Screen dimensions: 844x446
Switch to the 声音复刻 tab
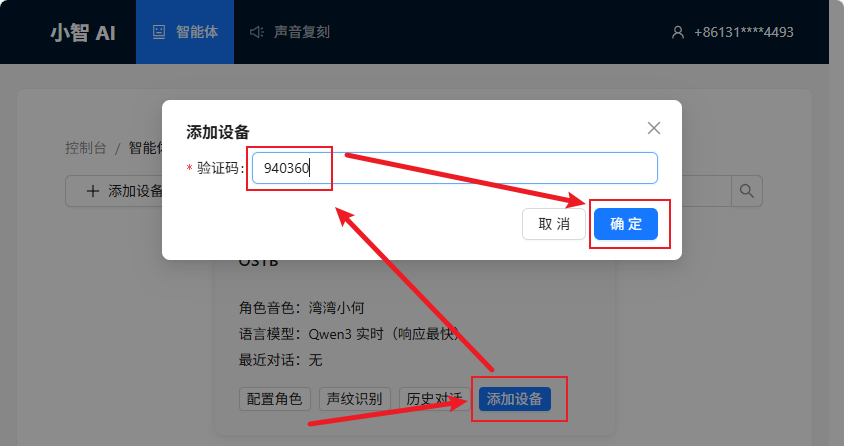tap(300, 32)
